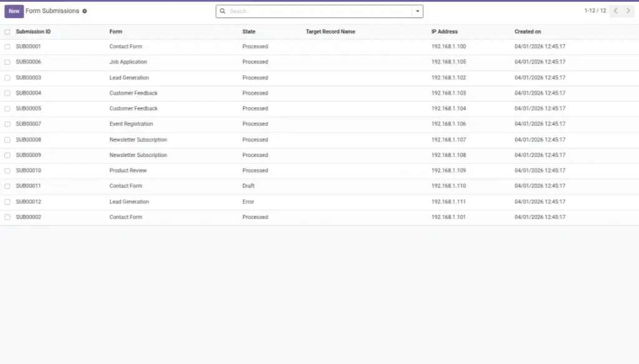Open the settings gear next to Form Submissions
This screenshot has height=364, width=639.
click(85, 11)
